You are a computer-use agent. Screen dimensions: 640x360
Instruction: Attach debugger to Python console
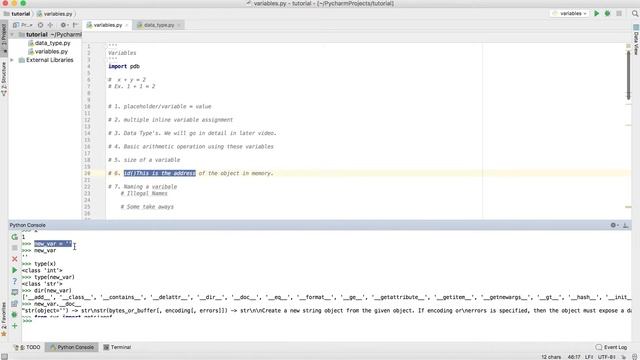click(x=15, y=315)
